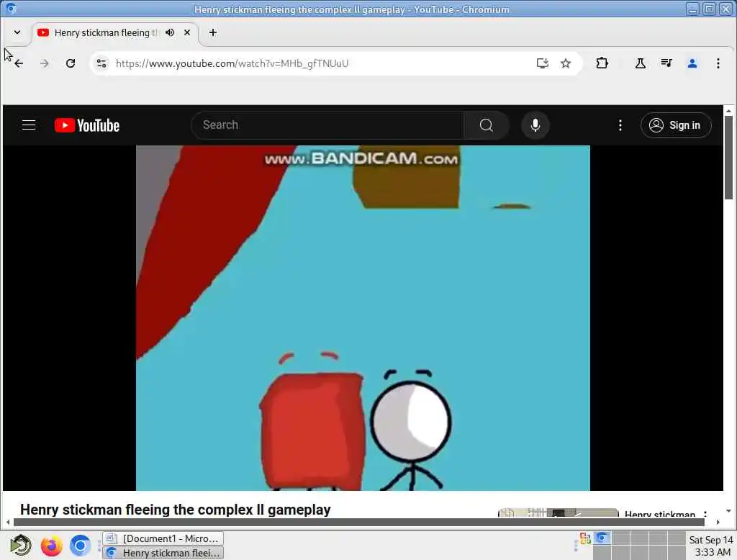This screenshot has height=560, width=737.
Task: Open the Extensions puzzle icon
Action: (602, 63)
